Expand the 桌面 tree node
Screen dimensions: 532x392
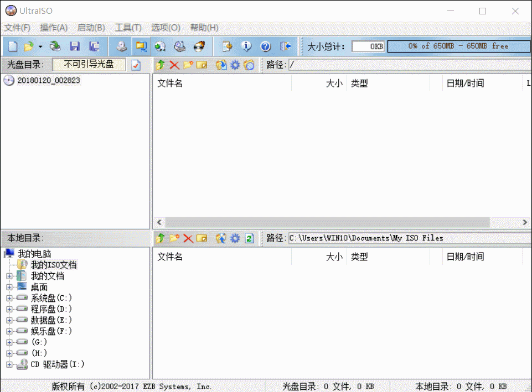coord(9,288)
